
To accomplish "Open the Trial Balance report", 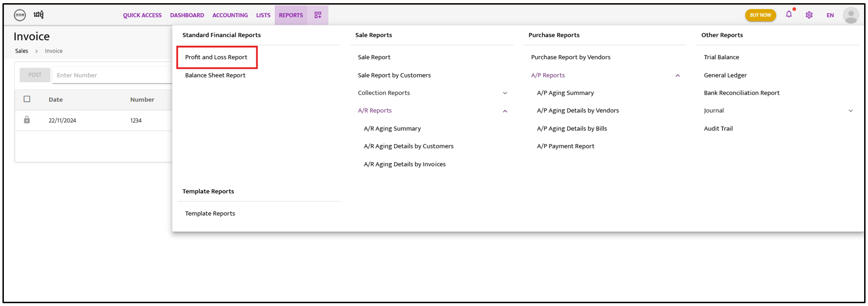I will pos(721,57).
